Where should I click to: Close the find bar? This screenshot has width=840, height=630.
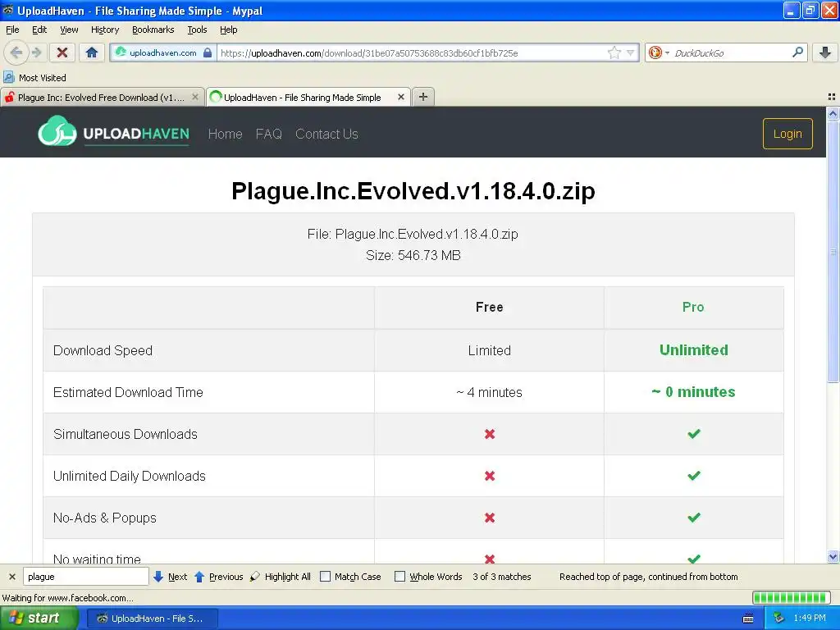11,577
